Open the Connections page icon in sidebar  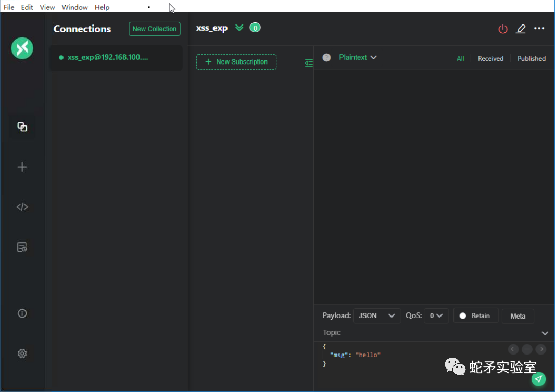[x=22, y=127]
